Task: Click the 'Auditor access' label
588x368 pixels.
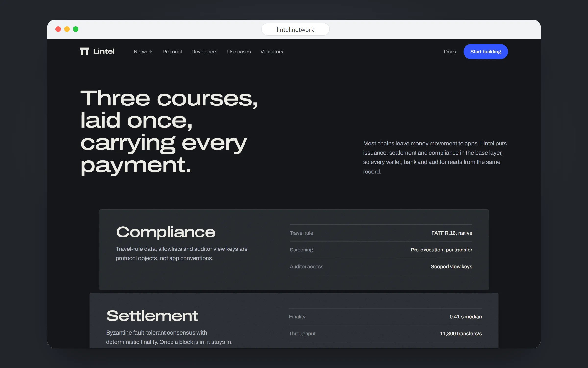Action: tap(306, 267)
